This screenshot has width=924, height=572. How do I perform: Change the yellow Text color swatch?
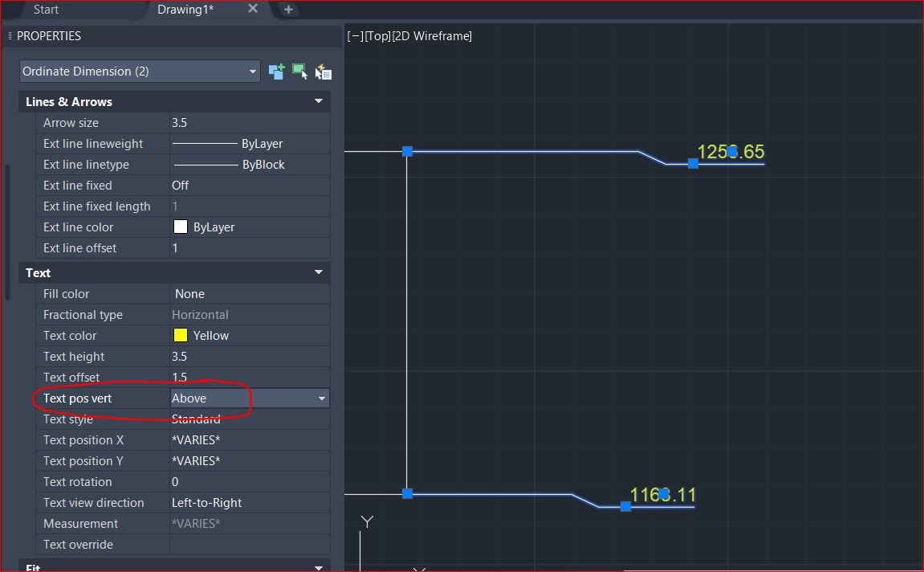click(180, 335)
